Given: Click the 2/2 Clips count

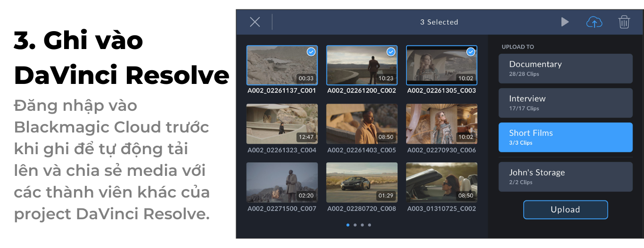Looking at the screenshot, I should (520, 182).
